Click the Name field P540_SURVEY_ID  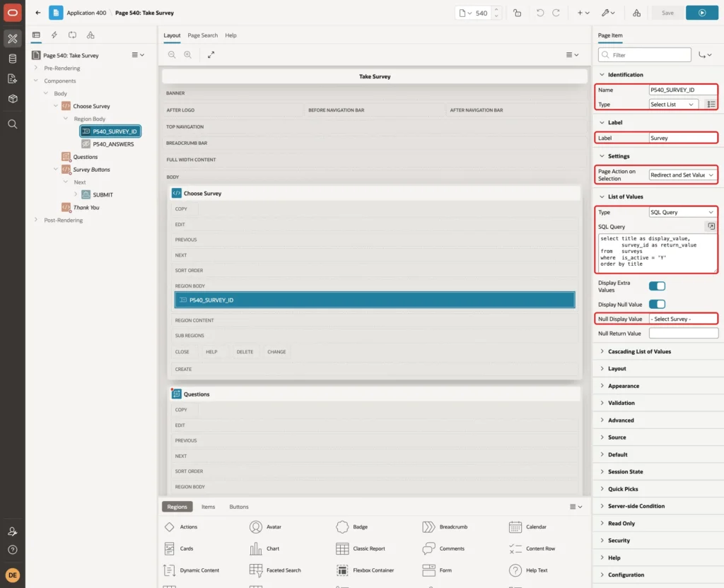click(x=683, y=90)
